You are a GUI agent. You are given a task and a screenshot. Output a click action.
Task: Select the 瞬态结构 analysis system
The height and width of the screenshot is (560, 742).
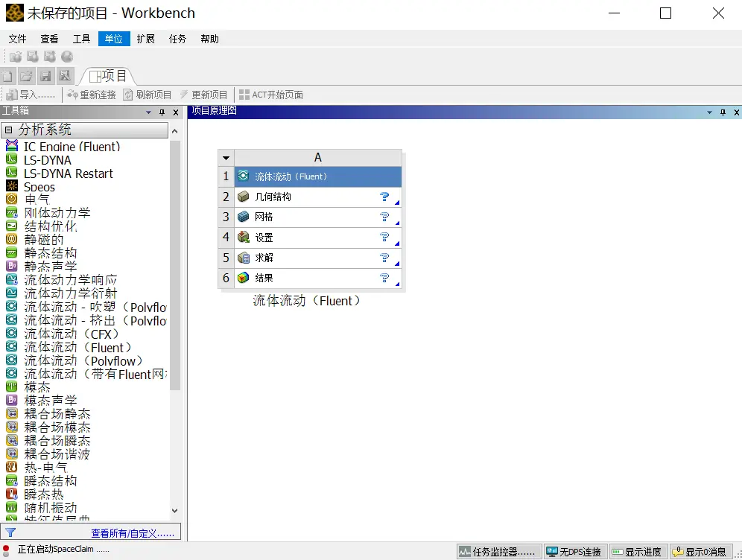pos(50,481)
